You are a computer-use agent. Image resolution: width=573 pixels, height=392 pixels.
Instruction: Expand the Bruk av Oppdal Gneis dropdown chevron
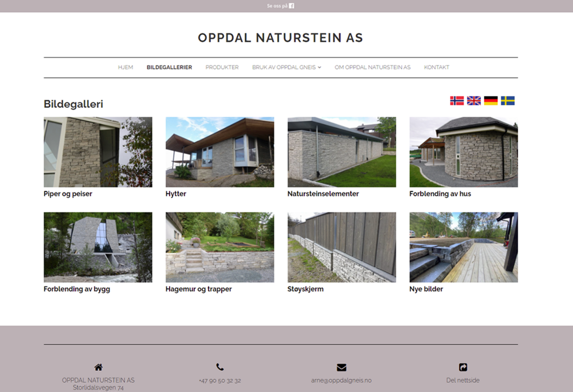[x=319, y=68]
